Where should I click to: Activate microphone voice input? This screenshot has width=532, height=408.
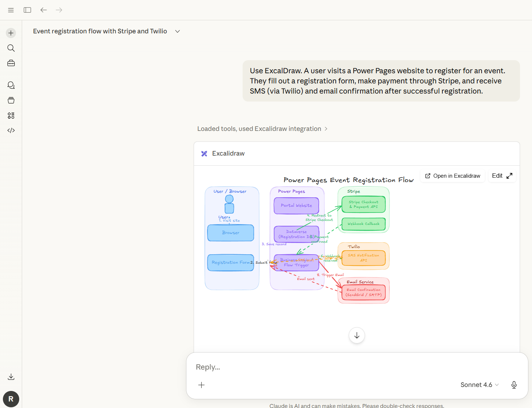514,385
